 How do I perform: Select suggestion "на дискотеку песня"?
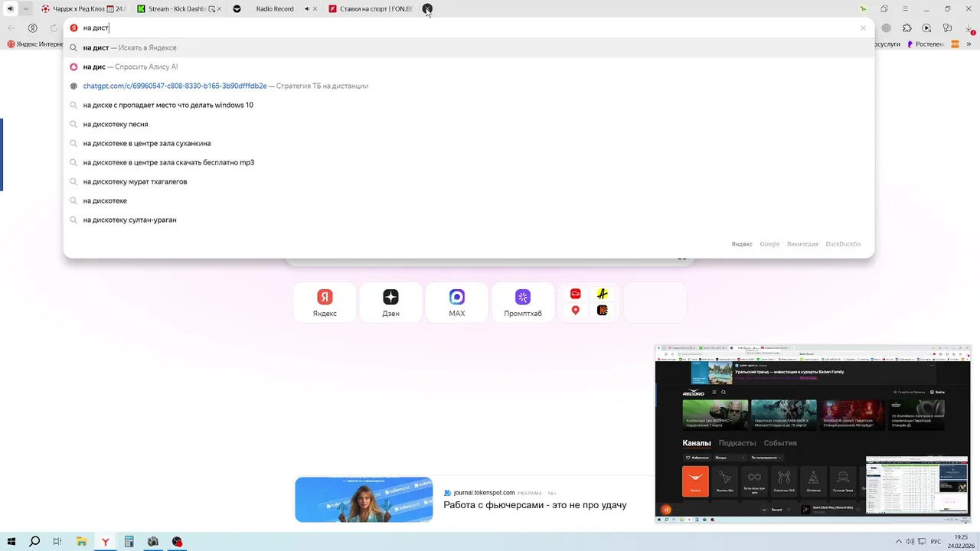click(x=469, y=124)
